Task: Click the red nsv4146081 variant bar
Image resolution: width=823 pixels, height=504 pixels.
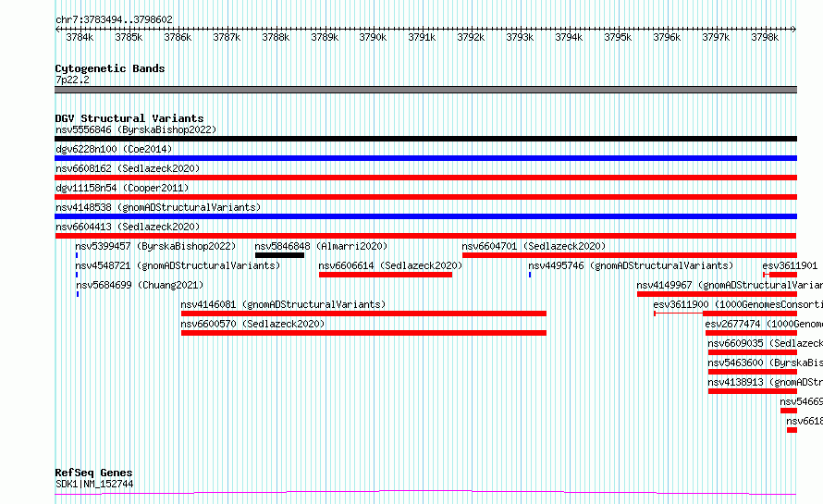Action: (x=363, y=313)
